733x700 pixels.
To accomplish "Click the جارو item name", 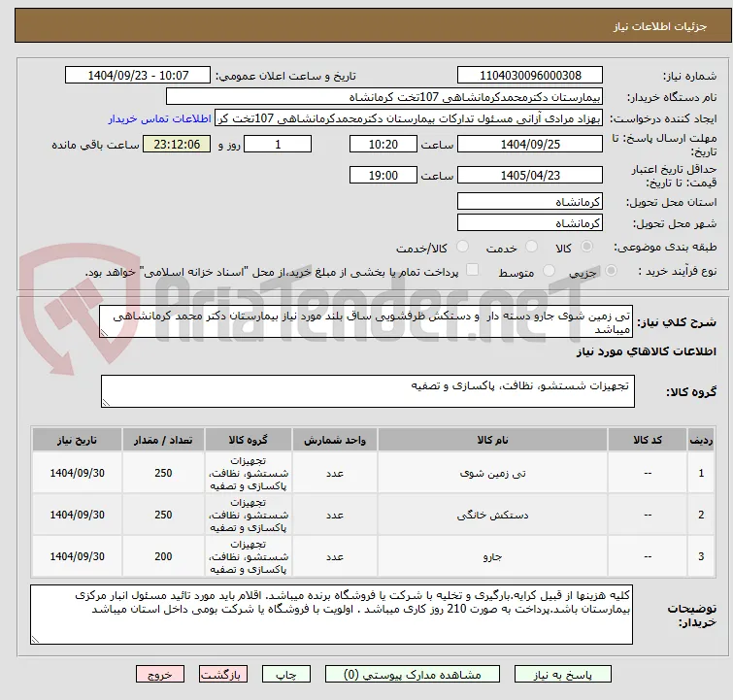I will [493, 556].
